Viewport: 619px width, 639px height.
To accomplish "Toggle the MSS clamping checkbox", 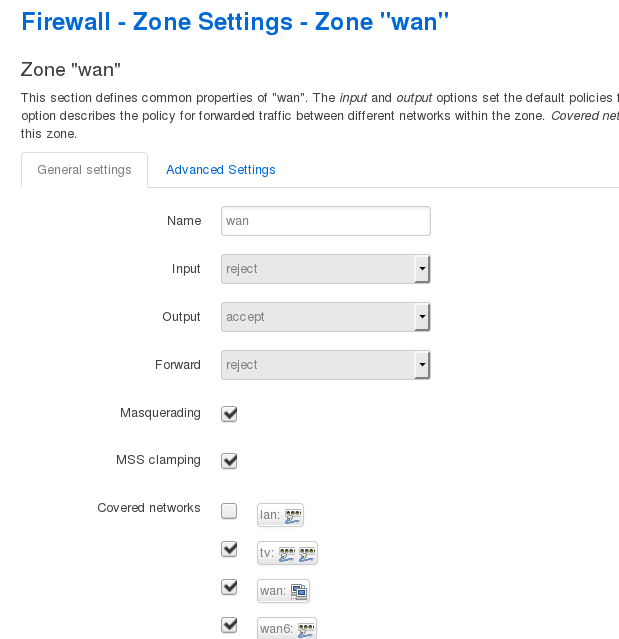I will (229, 461).
